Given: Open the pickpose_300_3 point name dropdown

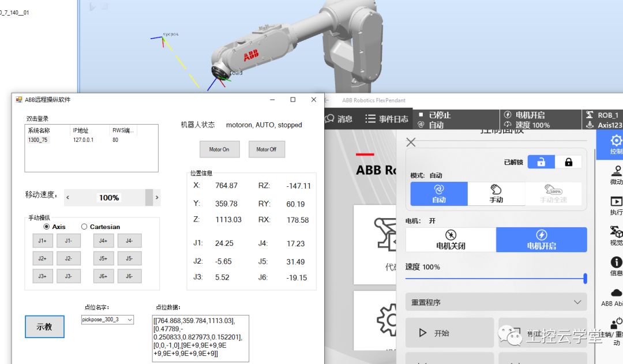Looking at the screenshot, I should coord(130,320).
